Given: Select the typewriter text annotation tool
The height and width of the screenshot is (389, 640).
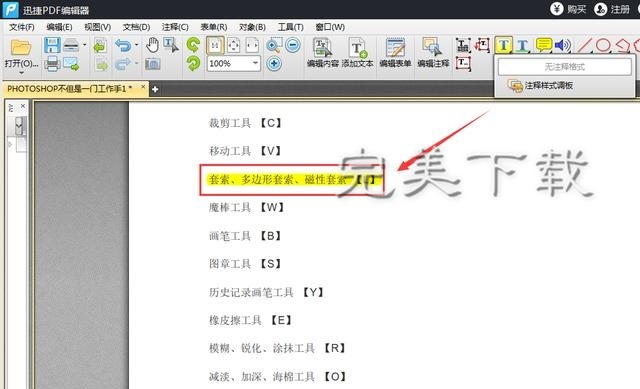Looking at the screenshot, I should click(463, 45).
